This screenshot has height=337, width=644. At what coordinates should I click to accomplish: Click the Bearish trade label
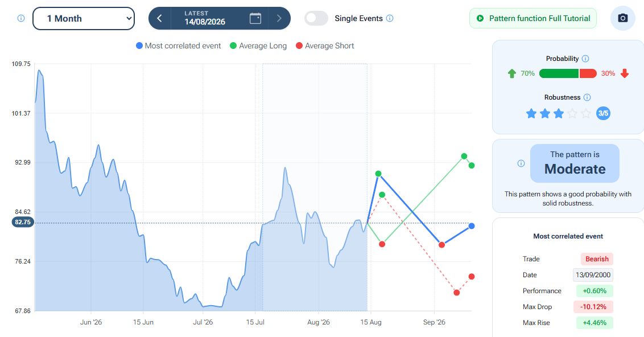point(597,259)
